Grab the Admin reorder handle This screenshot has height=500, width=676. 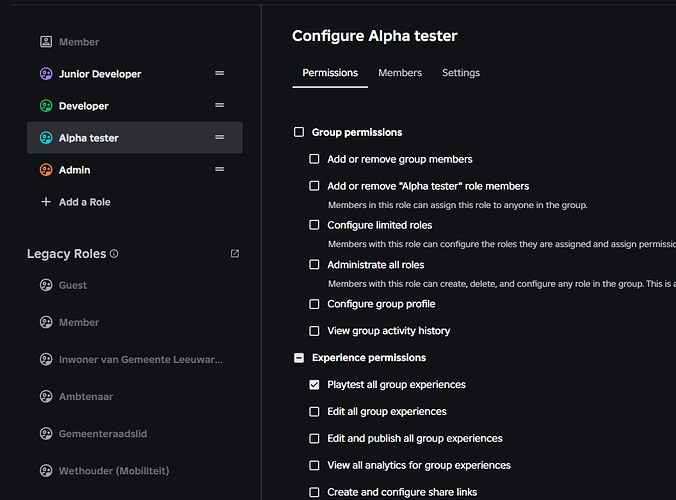coord(219,169)
